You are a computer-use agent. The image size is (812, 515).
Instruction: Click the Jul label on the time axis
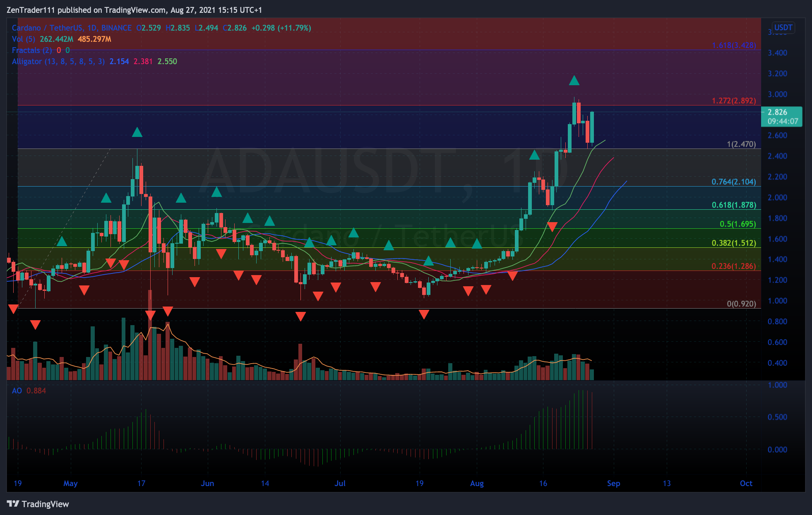340,483
